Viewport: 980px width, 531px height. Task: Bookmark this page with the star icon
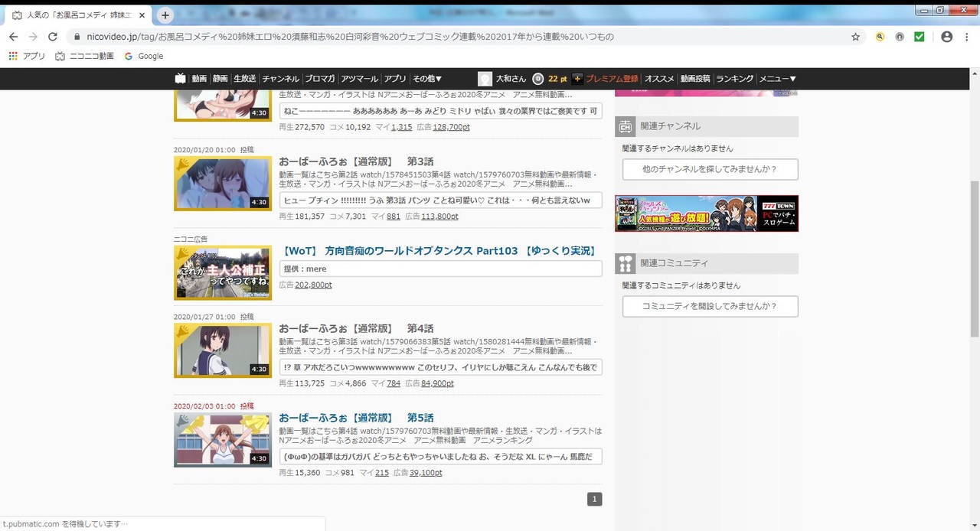pos(855,37)
